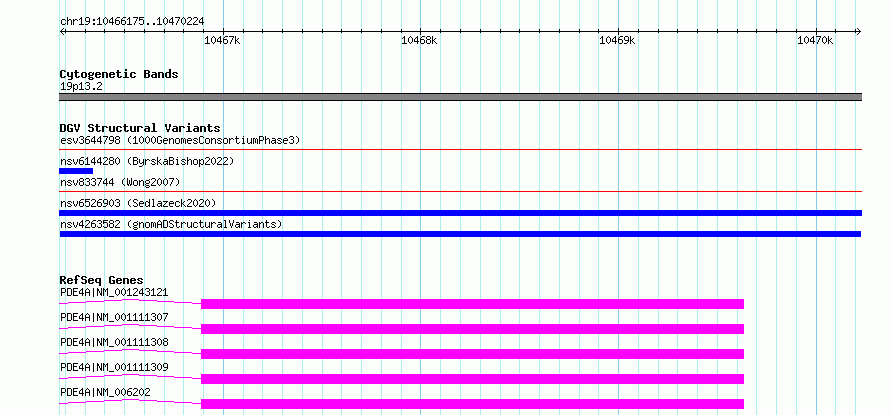Screen dimensions: 890x415
Task: Open variant nsv4263582 (gnomADStructuralVariants) label
Action: tap(171, 224)
